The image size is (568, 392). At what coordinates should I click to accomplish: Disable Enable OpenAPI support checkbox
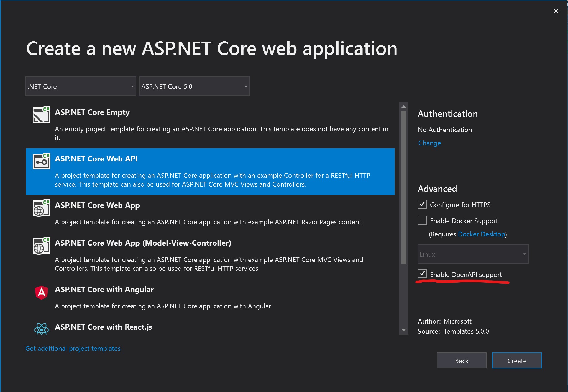(422, 274)
